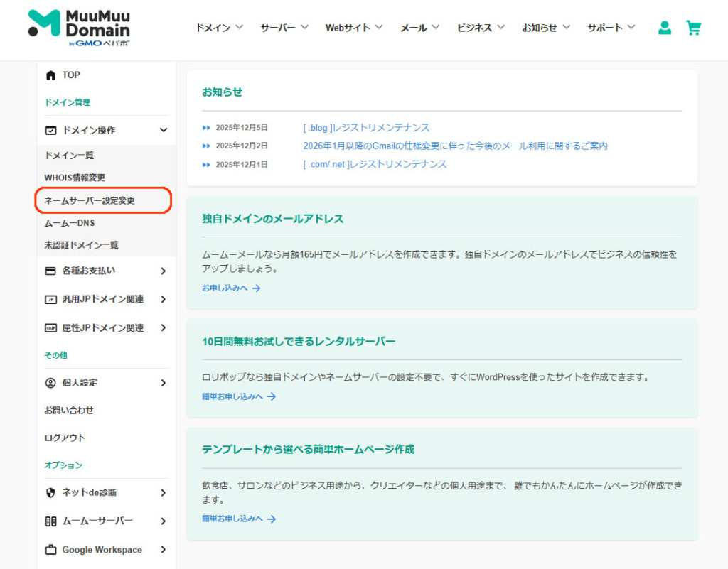The width and height of the screenshot is (728, 569).
Task: Click ログアウト in the sidebar
Action: tap(65, 438)
